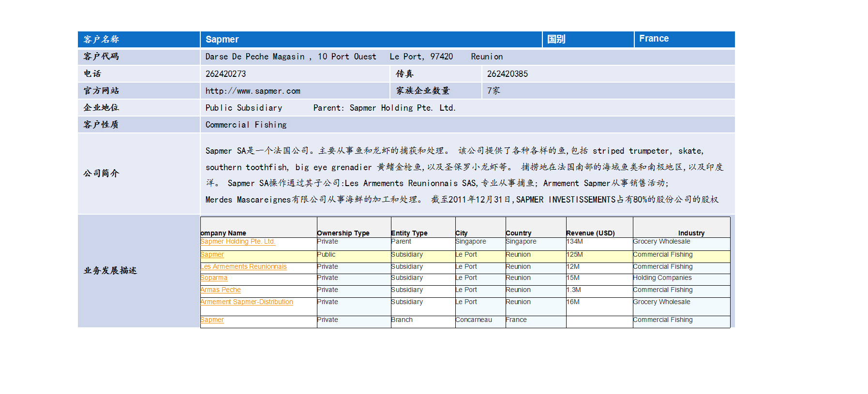
Task: Select the 客户名称 label cell
Action: tap(139, 40)
